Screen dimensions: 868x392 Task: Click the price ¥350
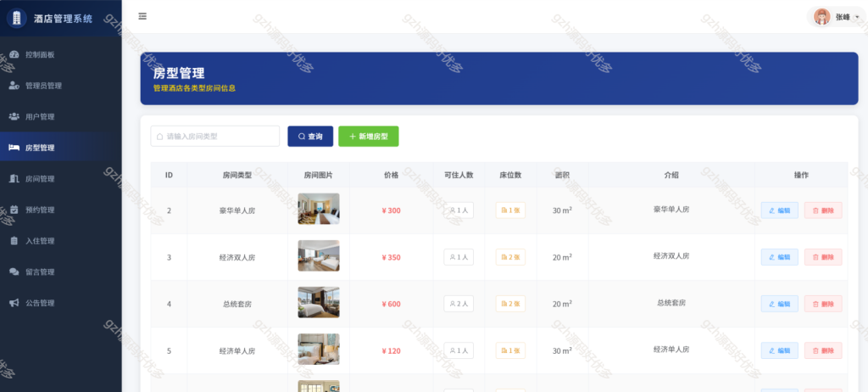pyautogui.click(x=392, y=257)
